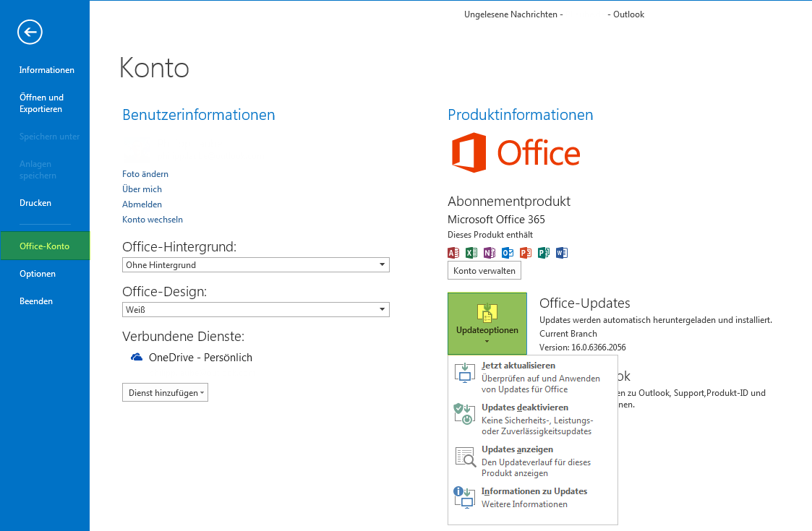The height and width of the screenshot is (531, 812).
Task: Go to the Drucken tab
Action: [x=35, y=203]
